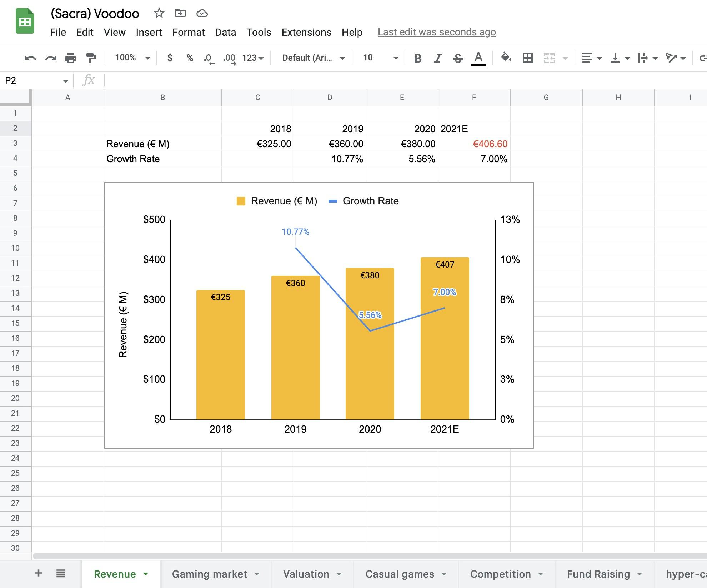The width and height of the screenshot is (707, 588).
Task: Click the Growth Rate legend entry
Action: tap(363, 201)
